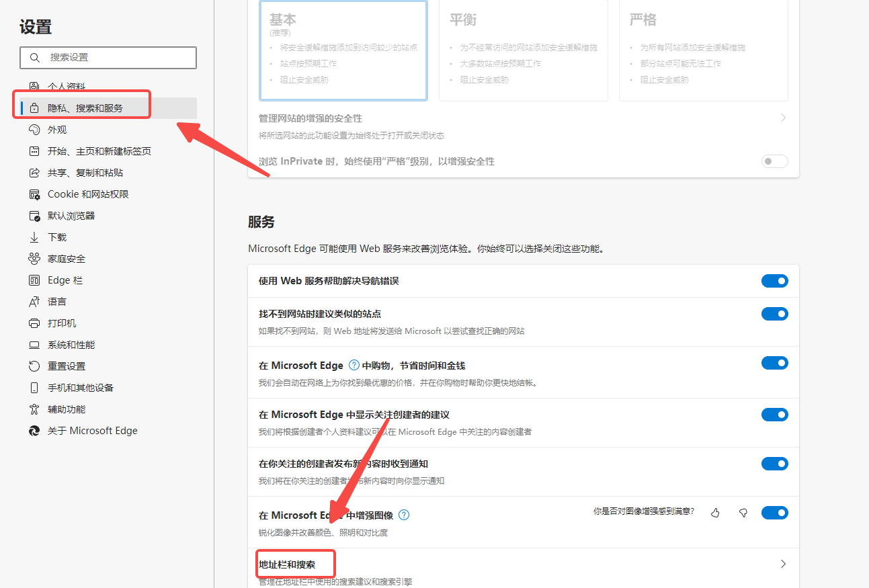The width and height of the screenshot is (869, 588).
Task: Click the share icon beside 共享、复制和粘贴
Action: click(x=34, y=173)
